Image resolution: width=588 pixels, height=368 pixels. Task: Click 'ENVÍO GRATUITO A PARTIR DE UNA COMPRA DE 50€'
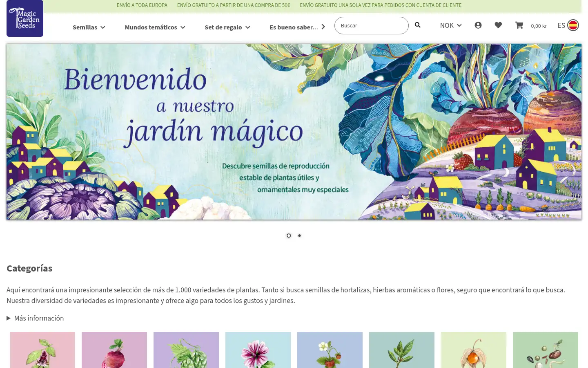click(234, 5)
